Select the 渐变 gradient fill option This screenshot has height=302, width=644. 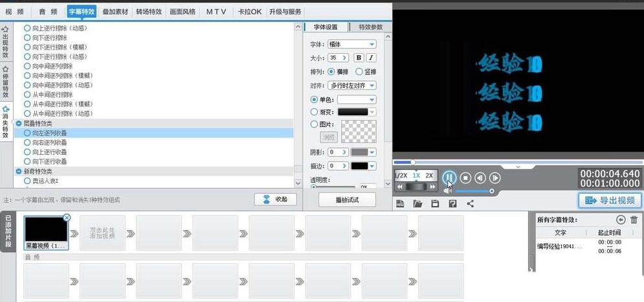click(315, 111)
